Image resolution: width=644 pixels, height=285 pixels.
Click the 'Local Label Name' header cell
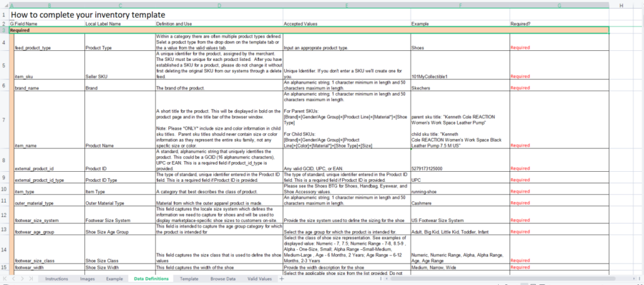point(120,24)
